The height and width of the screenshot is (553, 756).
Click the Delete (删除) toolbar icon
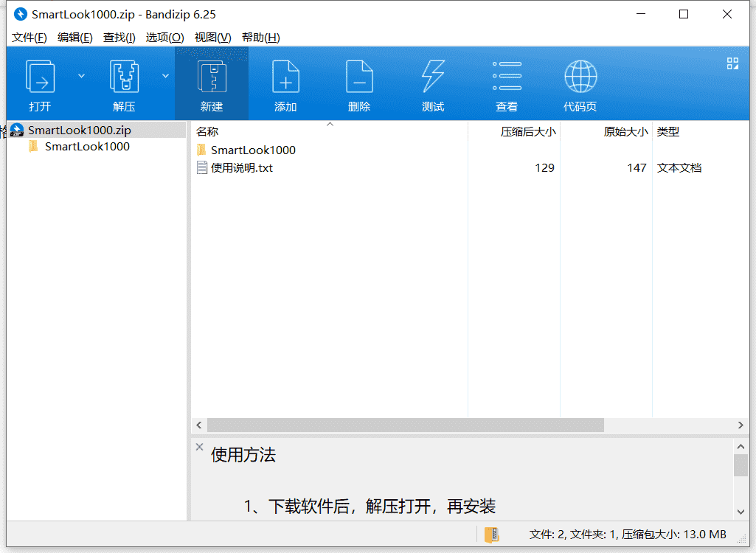pos(359,77)
